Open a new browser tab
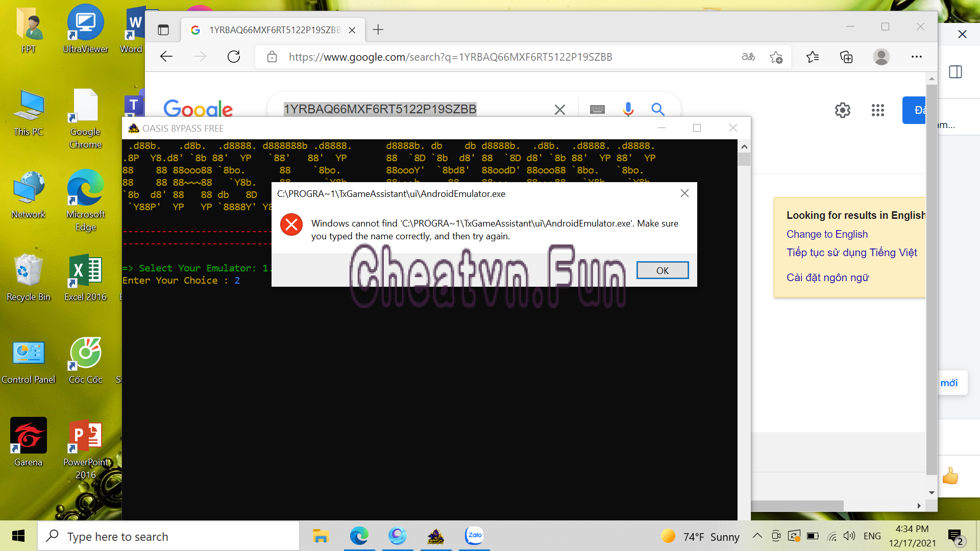The image size is (980, 551). pos(378,30)
